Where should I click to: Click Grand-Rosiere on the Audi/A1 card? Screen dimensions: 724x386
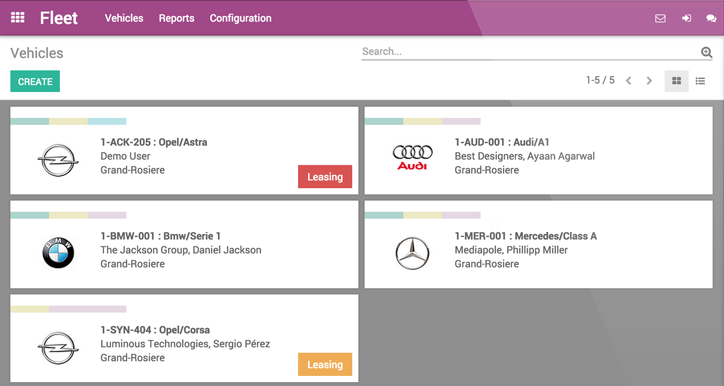point(487,170)
